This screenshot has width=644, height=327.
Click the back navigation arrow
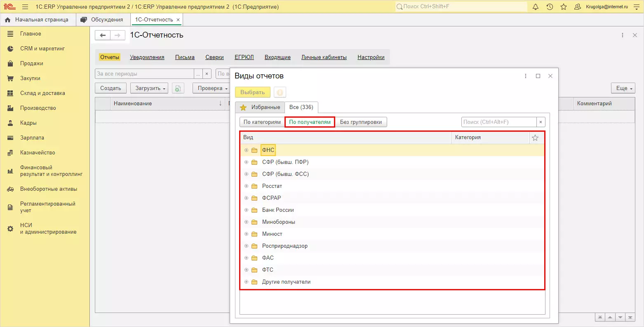pos(103,36)
